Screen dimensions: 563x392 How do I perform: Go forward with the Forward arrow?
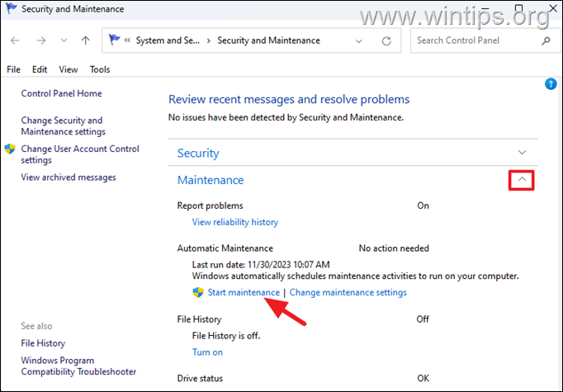tap(41, 40)
